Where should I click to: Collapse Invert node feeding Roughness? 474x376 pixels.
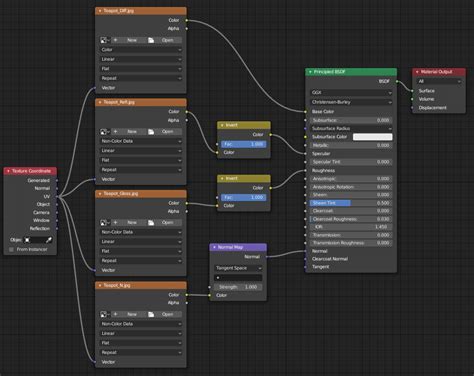222,179
